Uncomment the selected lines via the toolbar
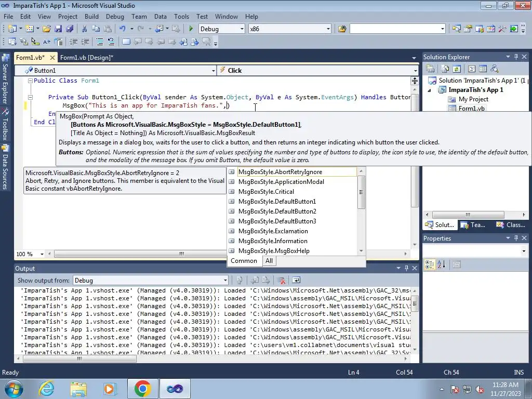 click(111, 42)
